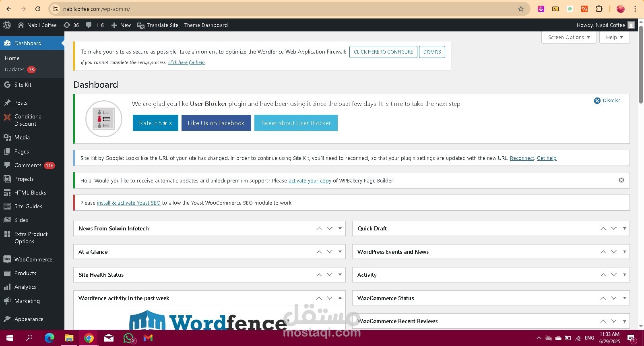Open Gmail from taskbar
The height and width of the screenshot is (346, 644).
(x=148, y=338)
